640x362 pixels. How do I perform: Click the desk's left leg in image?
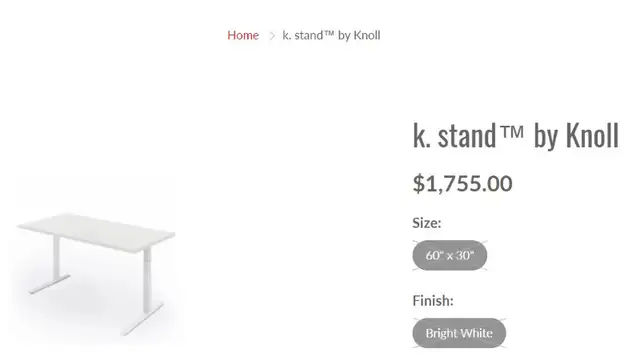[x=56, y=258]
